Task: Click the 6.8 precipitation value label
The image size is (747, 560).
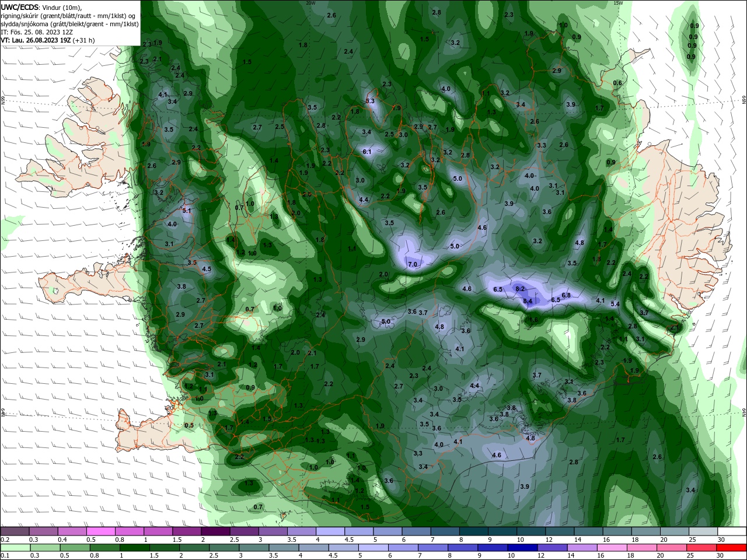Action: [x=566, y=295]
